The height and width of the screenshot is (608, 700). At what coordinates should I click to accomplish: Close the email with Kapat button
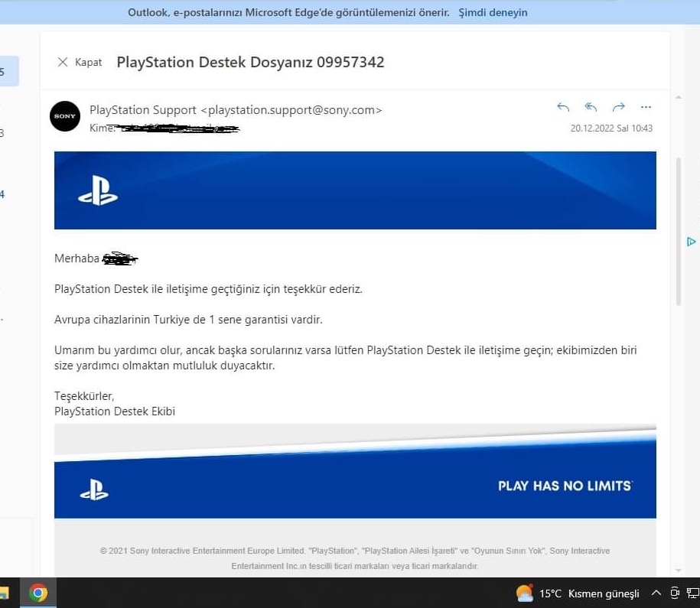80,62
